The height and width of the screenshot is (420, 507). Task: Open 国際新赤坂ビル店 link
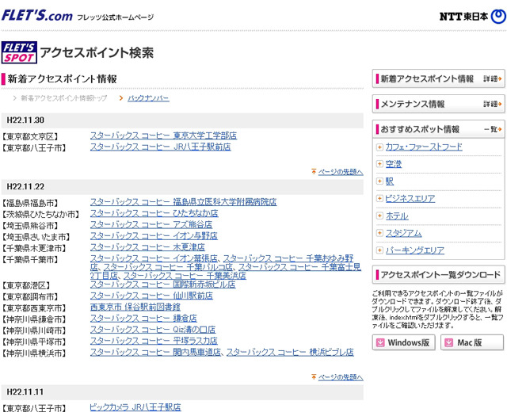162,284
